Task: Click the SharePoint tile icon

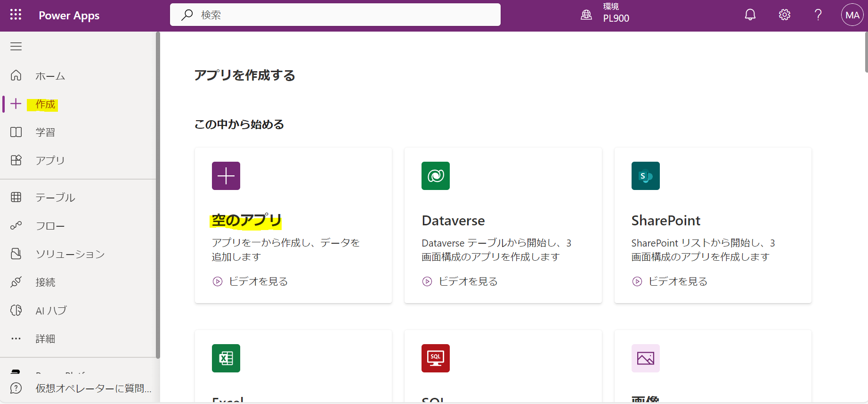Action: point(646,176)
